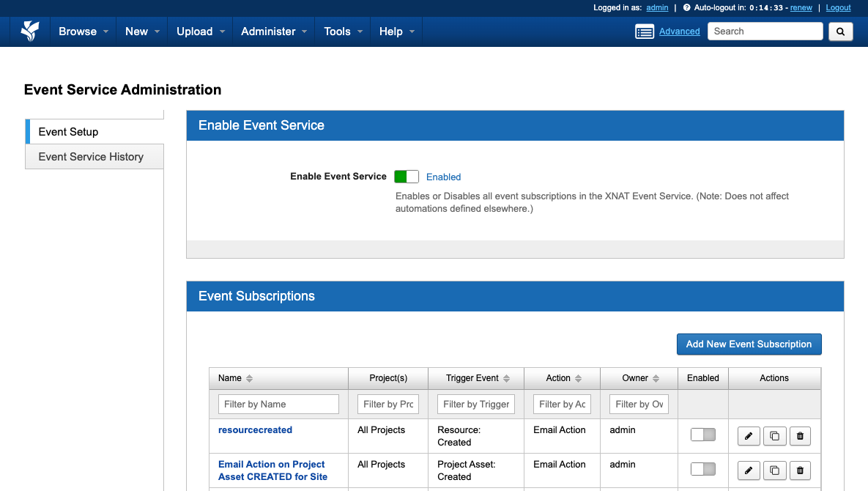The image size is (868, 491).
Task: Click the auto-logout help question icon
Action: [686, 8]
